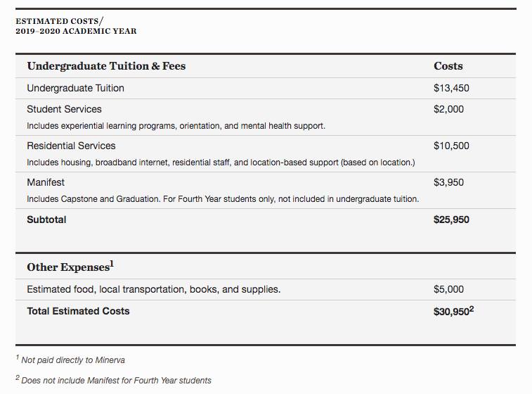Select the Manifest row label
This screenshot has height=394, width=532.
click(46, 182)
